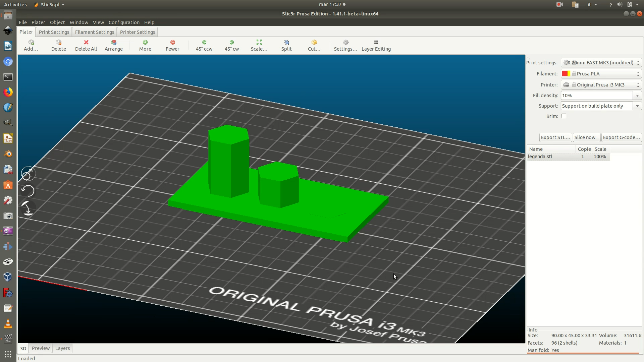Select the place-on-face gizmo

28,208
